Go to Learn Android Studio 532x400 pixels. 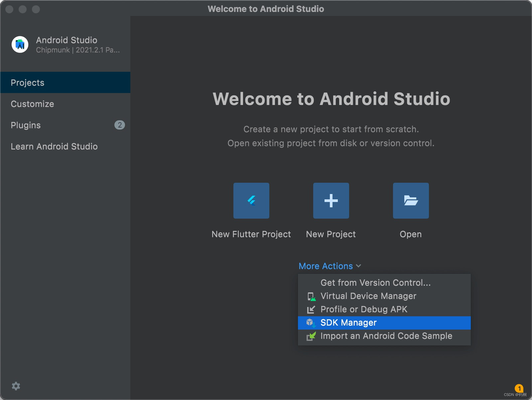[x=65, y=146]
